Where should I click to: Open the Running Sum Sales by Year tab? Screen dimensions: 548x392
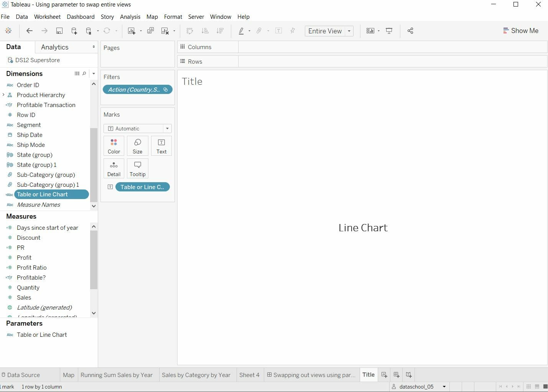[117, 375]
